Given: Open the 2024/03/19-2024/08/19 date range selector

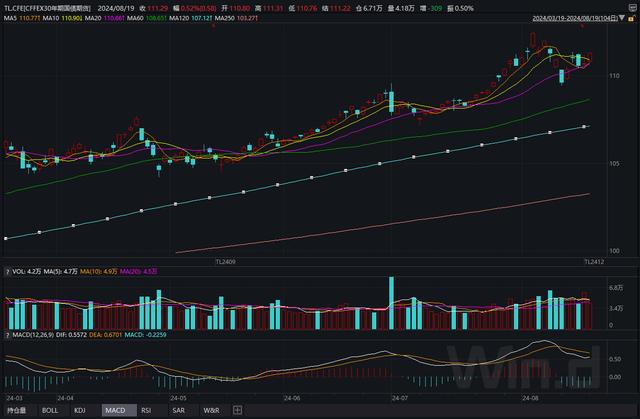Looking at the screenshot, I should click(575, 18).
